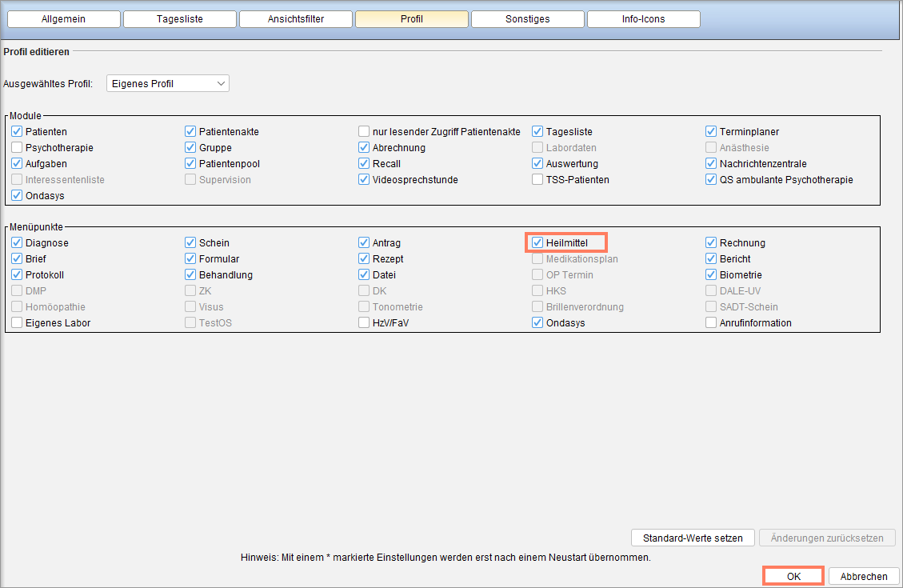Uncheck the Diagnose menu item checkbox
The image size is (903, 588).
tap(17, 242)
